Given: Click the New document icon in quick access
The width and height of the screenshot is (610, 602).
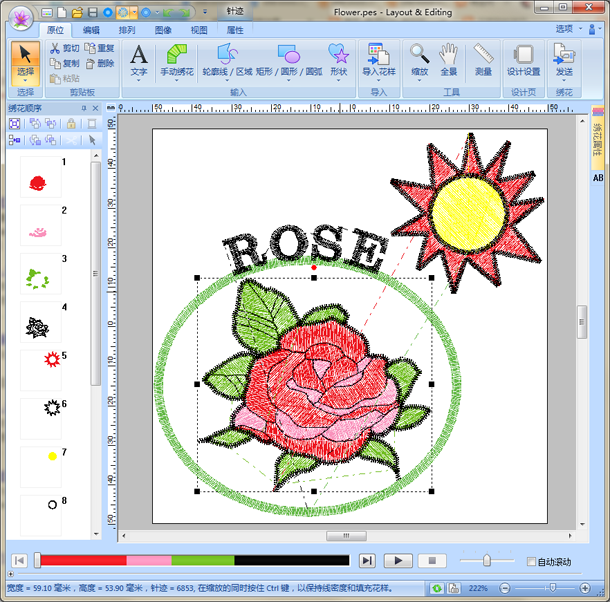Looking at the screenshot, I should coord(62,13).
